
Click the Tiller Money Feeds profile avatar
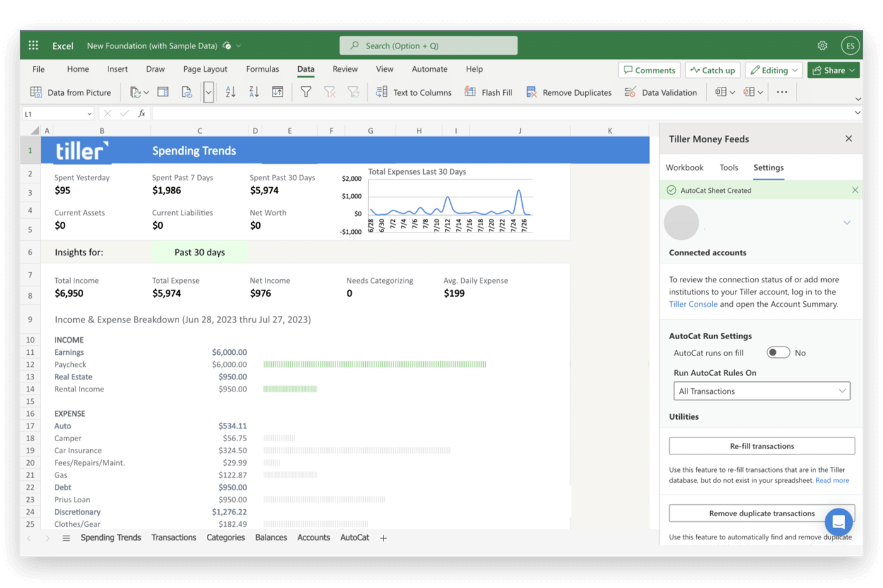681,222
